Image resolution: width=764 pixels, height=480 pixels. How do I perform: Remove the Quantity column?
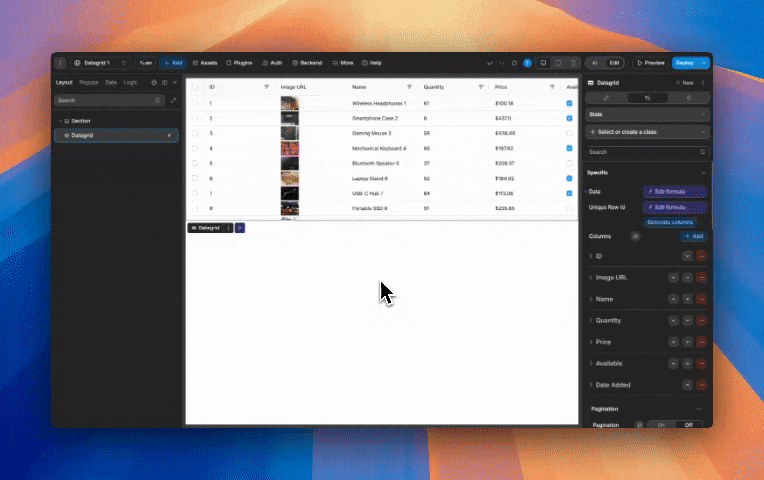701,321
